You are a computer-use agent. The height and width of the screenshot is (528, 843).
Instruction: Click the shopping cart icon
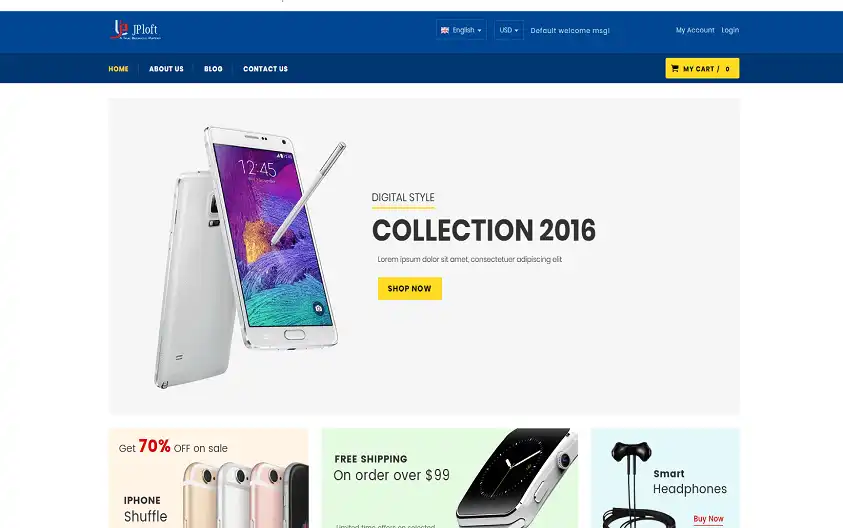(x=675, y=68)
